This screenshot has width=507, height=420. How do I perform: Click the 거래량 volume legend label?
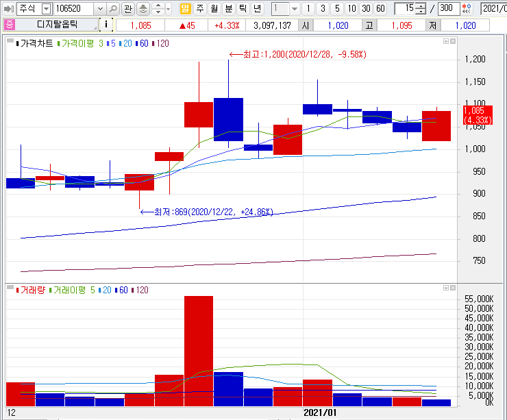[33, 290]
